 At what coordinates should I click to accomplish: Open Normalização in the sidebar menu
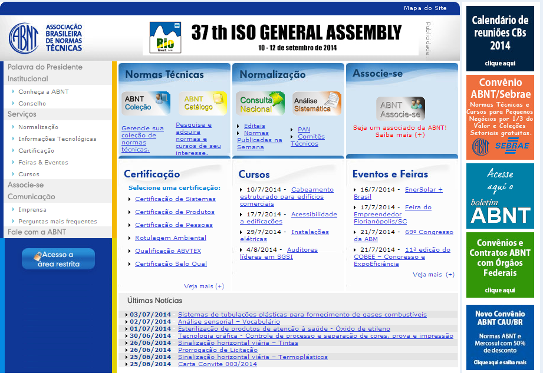point(38,127)
